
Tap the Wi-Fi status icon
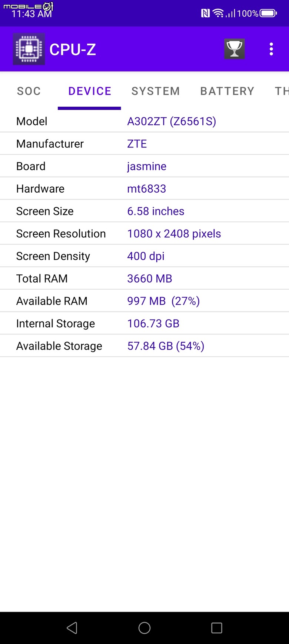(218, 14)
